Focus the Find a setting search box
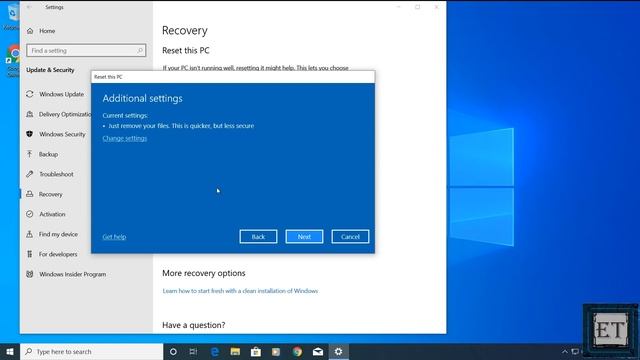The width and height of the screenshot is (640, 360). (x=86, y=51)
